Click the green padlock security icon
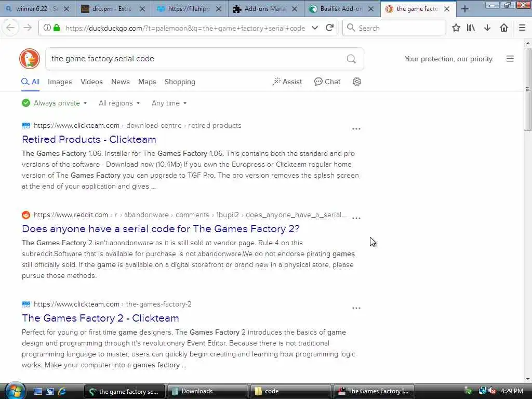The height and width of the screenshot is (399, 532). point(57,28)
